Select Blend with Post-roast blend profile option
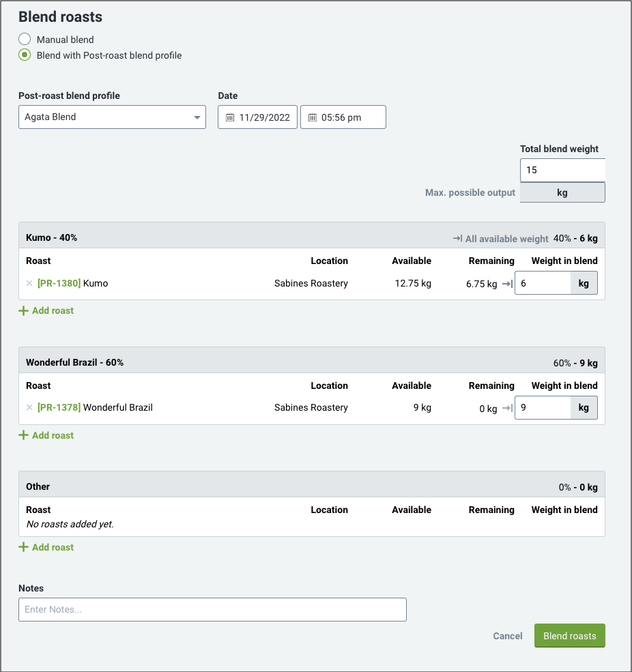632x672 pixels. pos(25,55)
